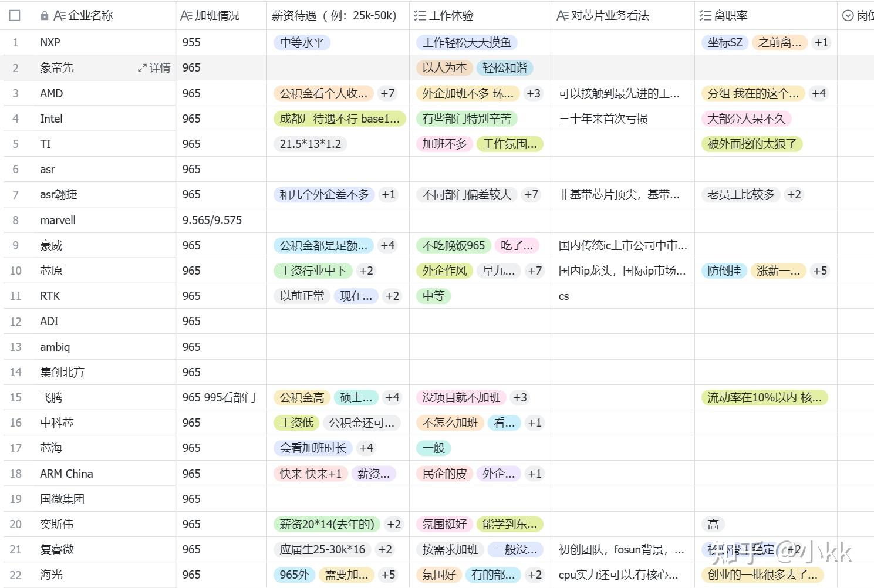Viewport: 874px width, 588px height.
Task: Click the 被外面挖的太狠了 tag
Action: pyautogui.click(x=752, y=144)
